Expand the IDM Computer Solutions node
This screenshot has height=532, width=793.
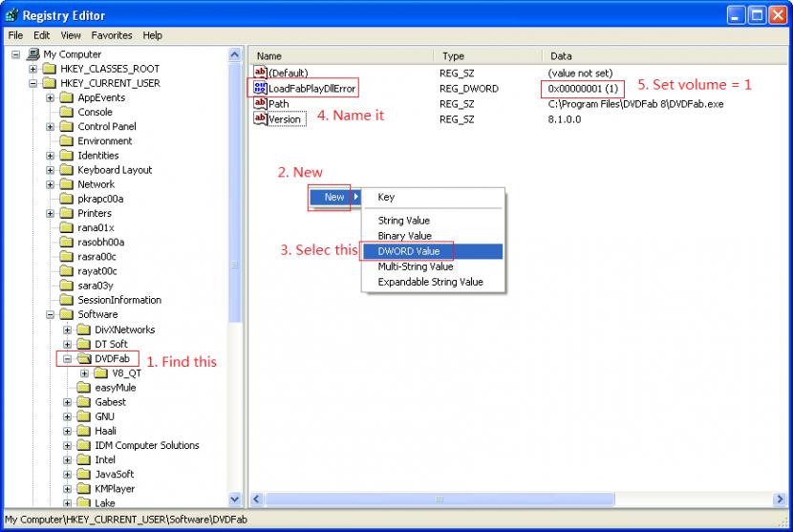pyautogui.click(x=67, y=445)
